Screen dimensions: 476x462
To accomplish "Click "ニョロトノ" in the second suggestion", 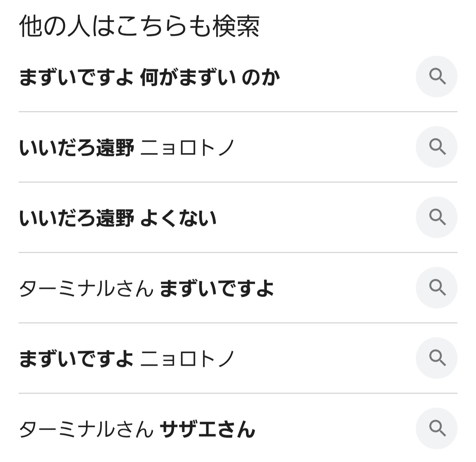I will click(x=187, y=148).
